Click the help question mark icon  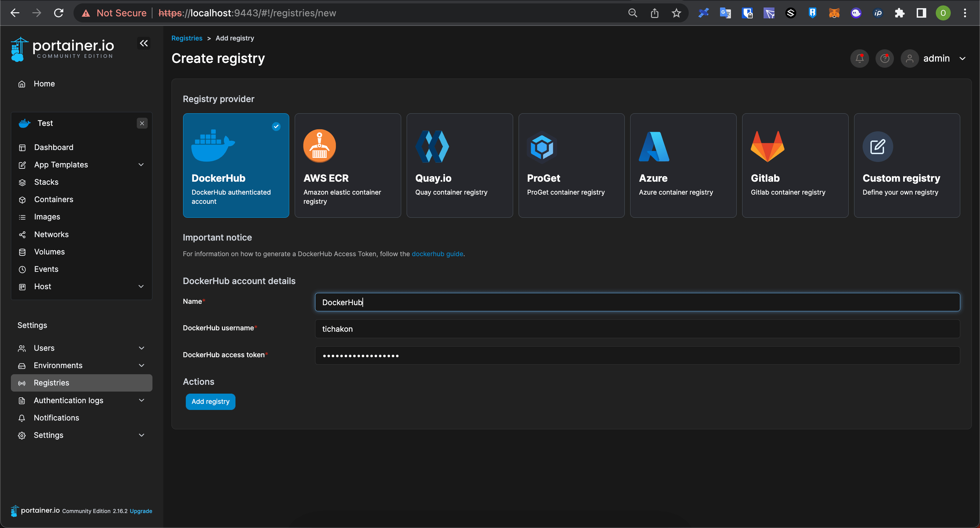884,59
